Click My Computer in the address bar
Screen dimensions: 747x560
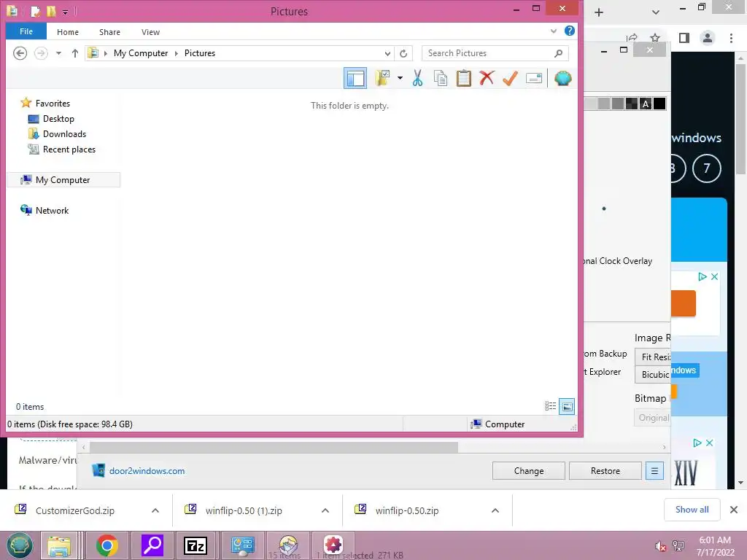(x=141, y=53)
